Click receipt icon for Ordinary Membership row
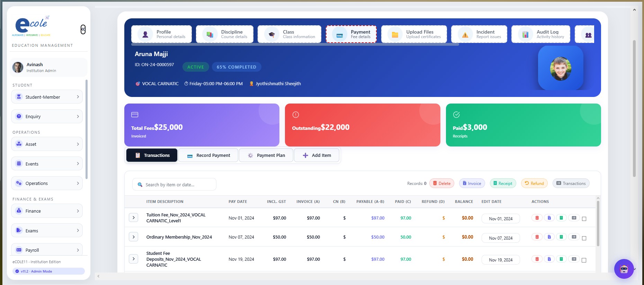Image resolution: width=644 pixels, height=285 pixels. click(561, 237)
